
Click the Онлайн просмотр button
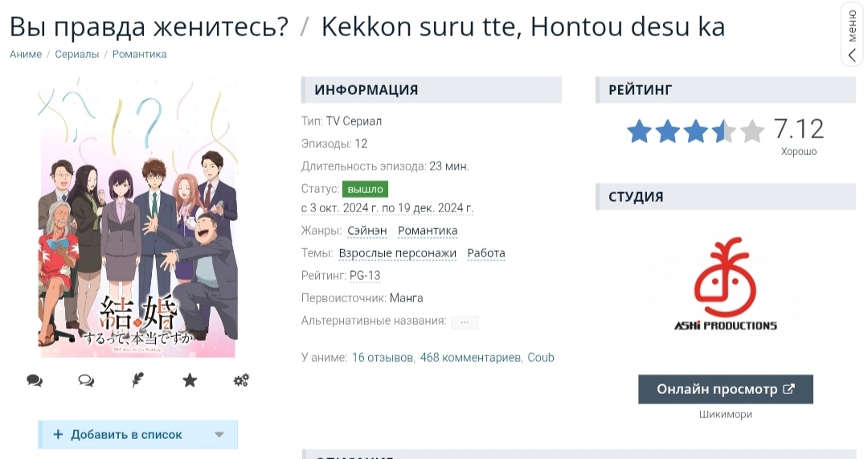tap(726, 389)
